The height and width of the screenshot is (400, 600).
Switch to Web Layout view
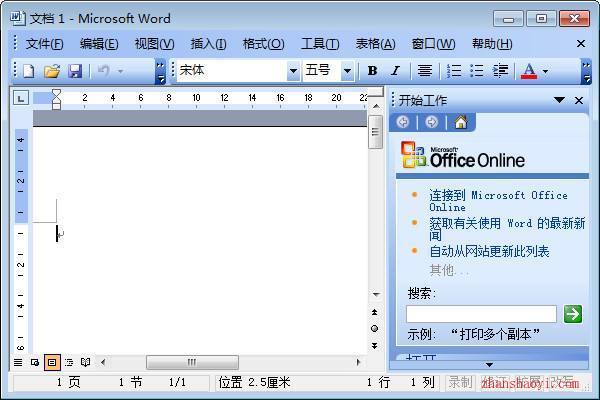point(35,362)
